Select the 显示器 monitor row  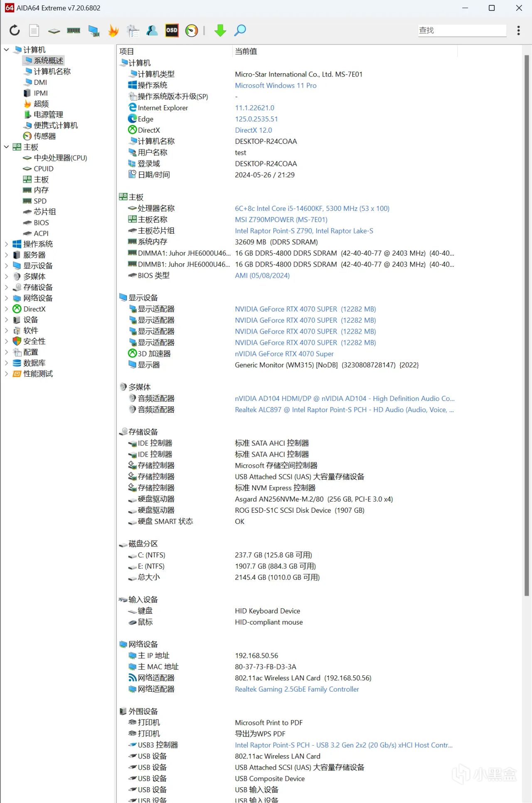(x=287, y=365)
